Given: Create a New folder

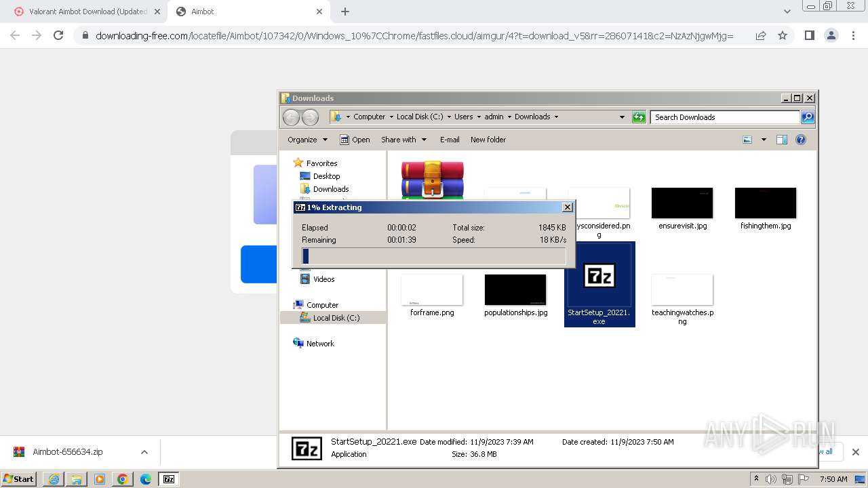Looking at the screenshot, I should [488, 140].
